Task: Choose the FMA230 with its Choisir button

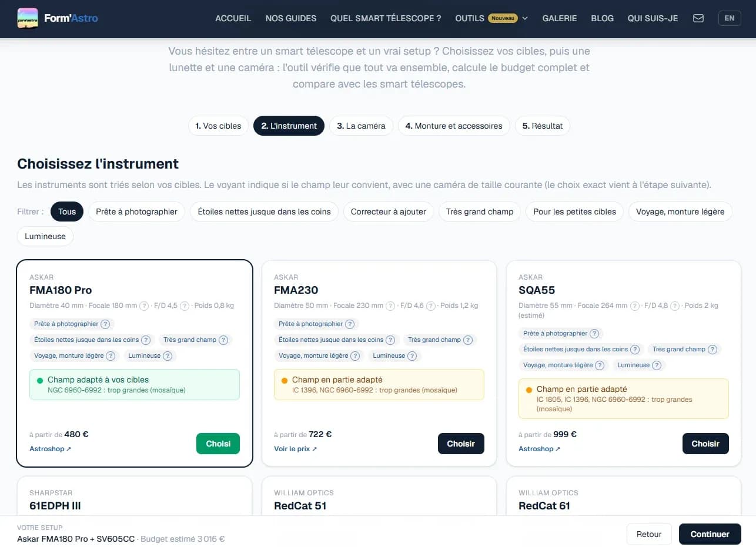Action: (x=461, y=444)
